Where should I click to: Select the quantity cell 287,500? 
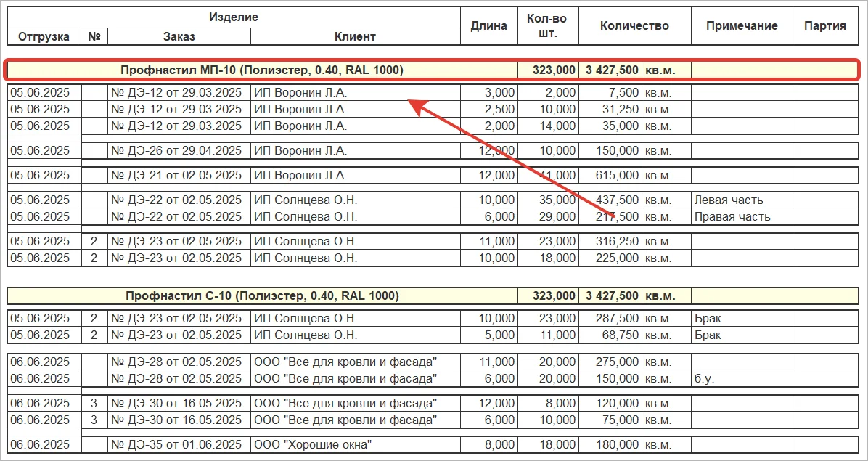click(x=610, y=319)
